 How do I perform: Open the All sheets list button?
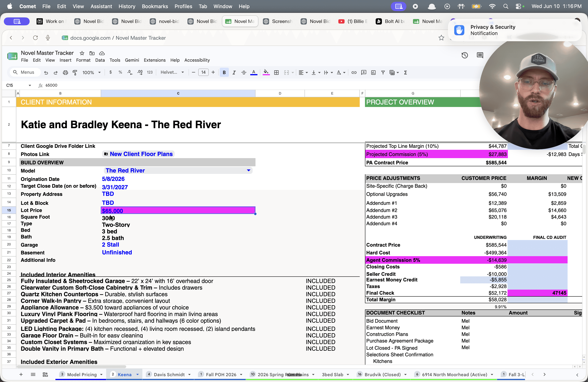tap(33, 375)
